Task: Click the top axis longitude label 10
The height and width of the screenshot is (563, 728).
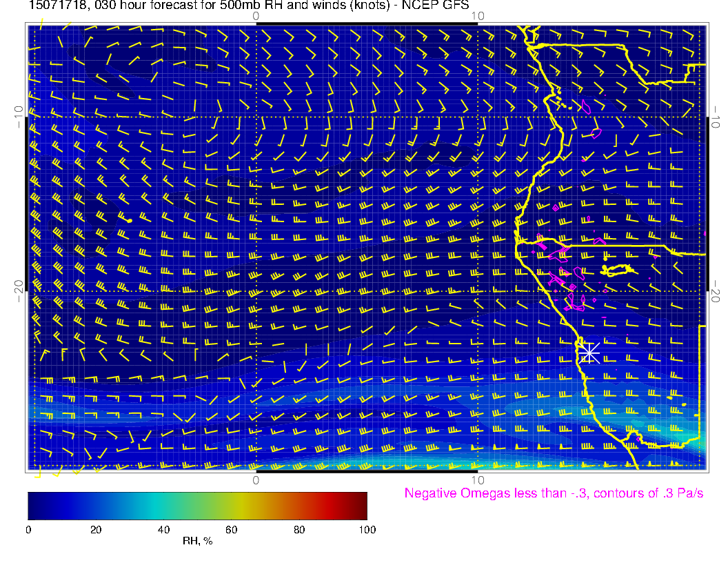Action: click(477, 16)
